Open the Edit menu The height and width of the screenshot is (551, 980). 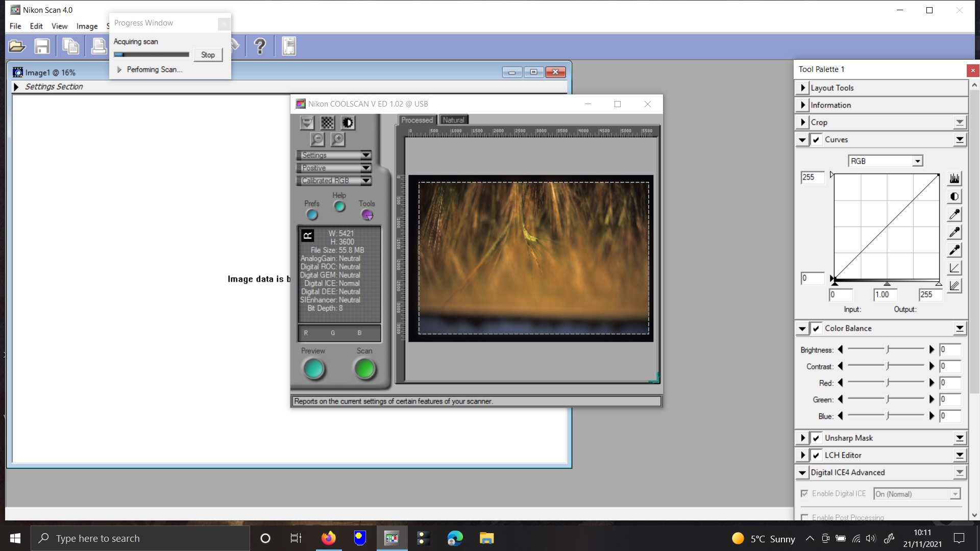[36, 26]
